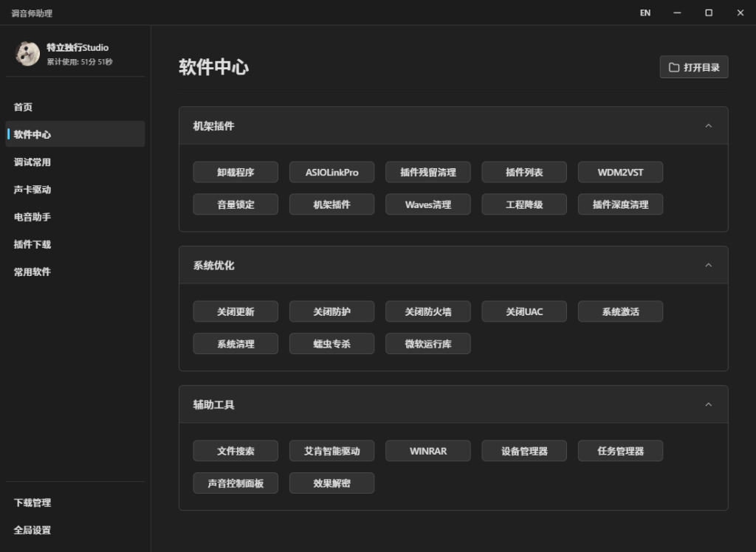The width and height of the screenshot is (756, 552).
Task: Click 关闭防火墙 button
Action: point(427,311)
